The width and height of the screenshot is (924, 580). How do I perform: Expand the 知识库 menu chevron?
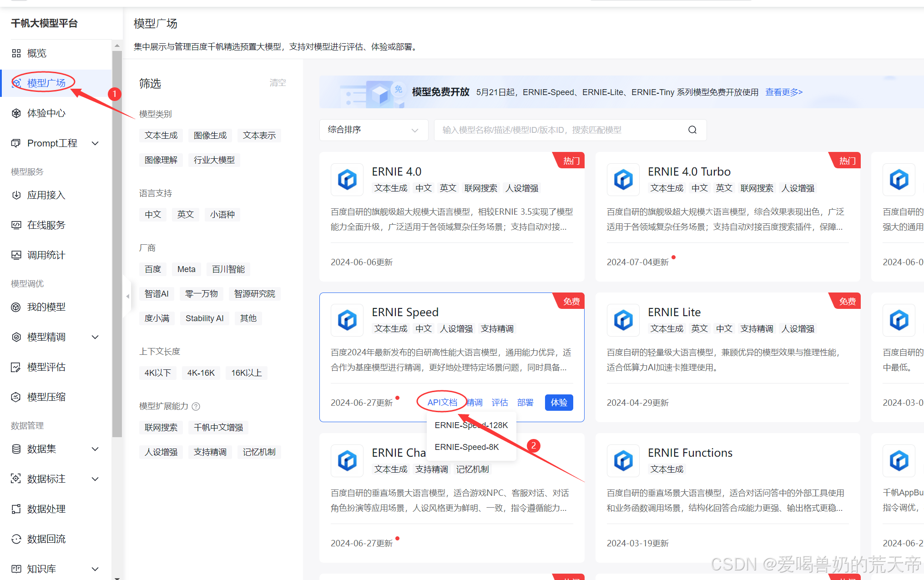[x=96, y=569]
